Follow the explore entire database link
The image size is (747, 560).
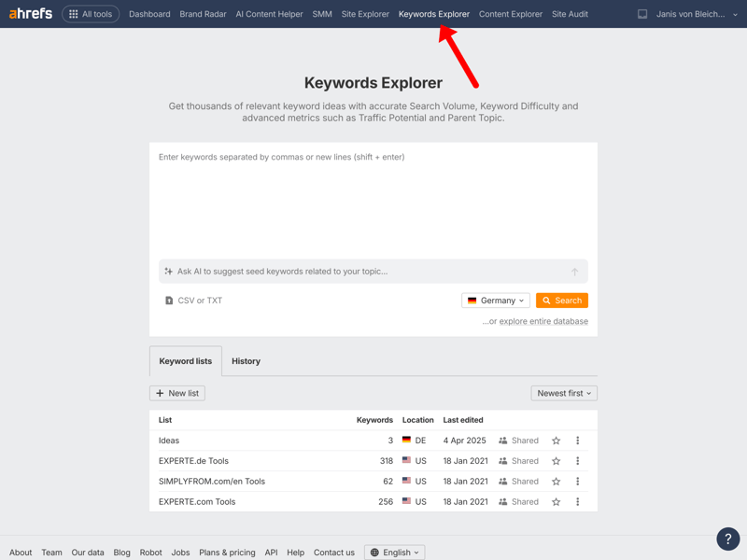click(543, 321)
